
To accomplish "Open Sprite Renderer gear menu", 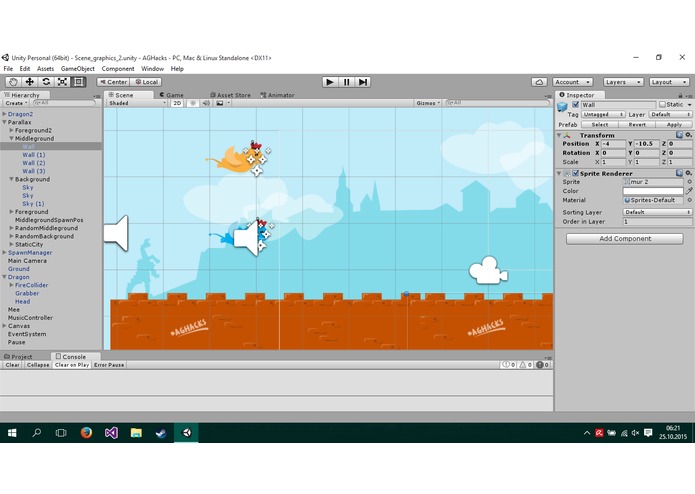I will point(688,173).
